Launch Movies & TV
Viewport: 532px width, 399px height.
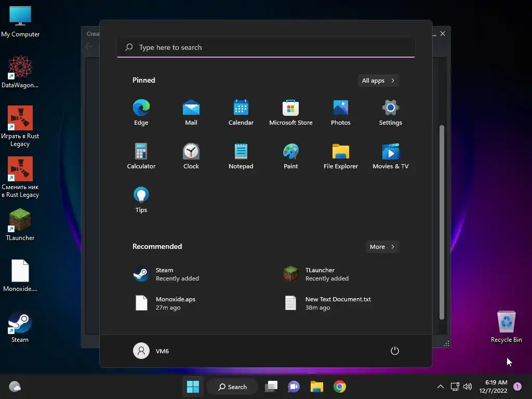coord(391,156)
